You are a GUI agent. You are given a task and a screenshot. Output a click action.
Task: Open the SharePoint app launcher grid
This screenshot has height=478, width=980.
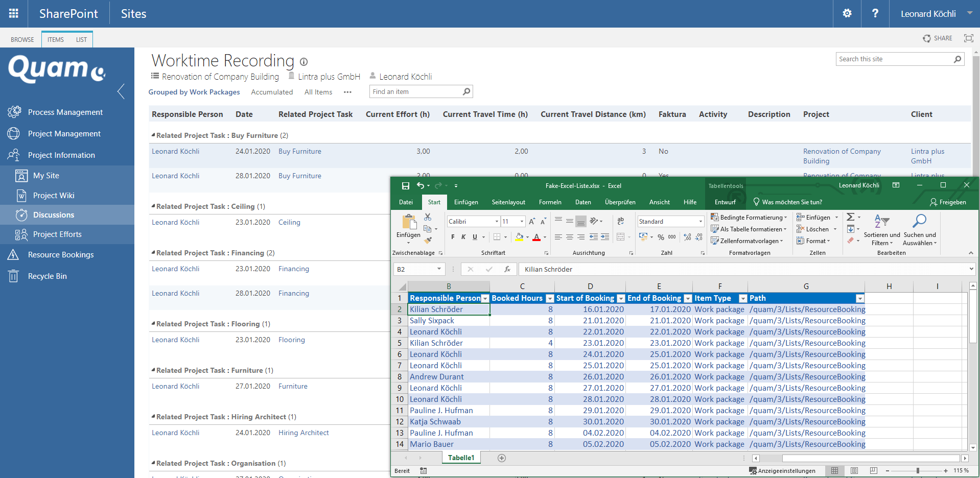[14, 14]
